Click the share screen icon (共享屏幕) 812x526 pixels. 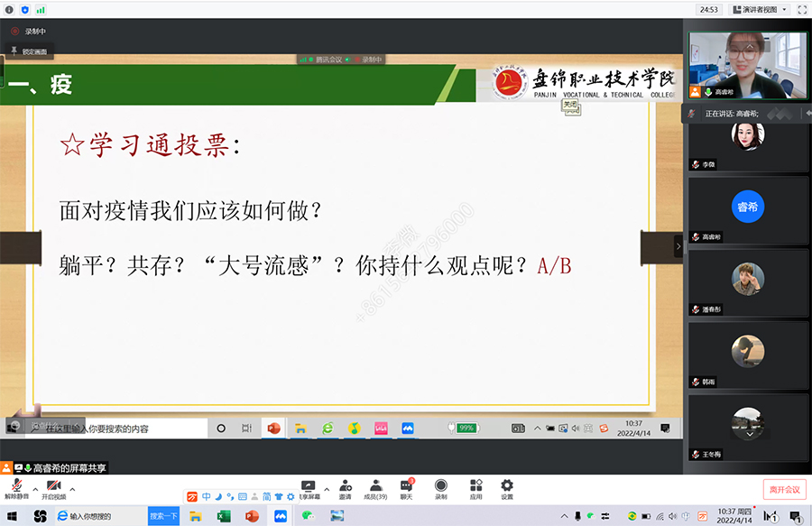(309, 485)
